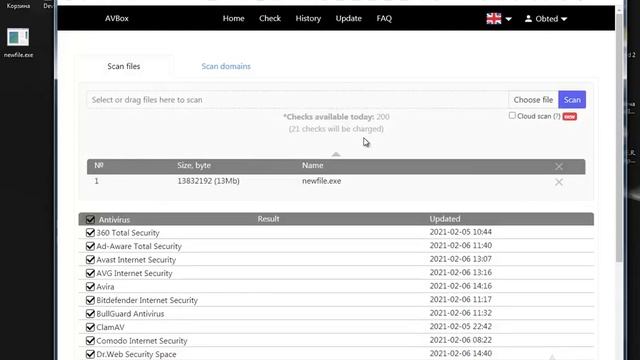This screenshot has height=360, width=640.
Task: Select the Scan files tab
Action: click(x=124, y=66)
